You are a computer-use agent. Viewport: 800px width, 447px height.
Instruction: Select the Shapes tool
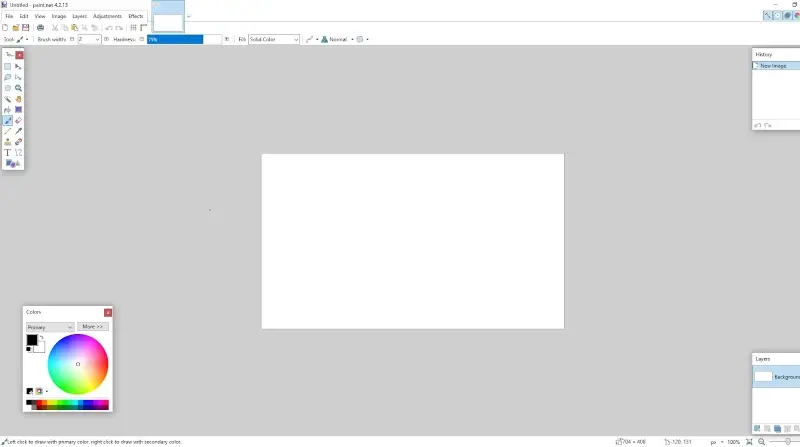13,163
